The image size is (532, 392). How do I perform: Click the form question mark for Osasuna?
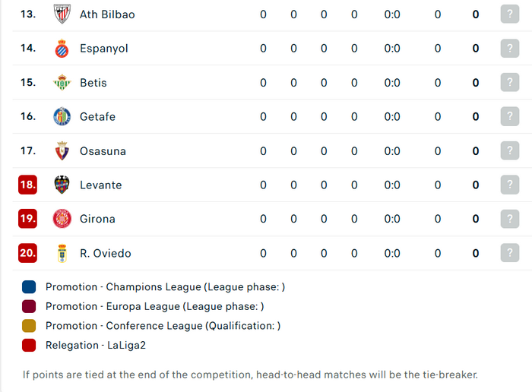(510, 150)
